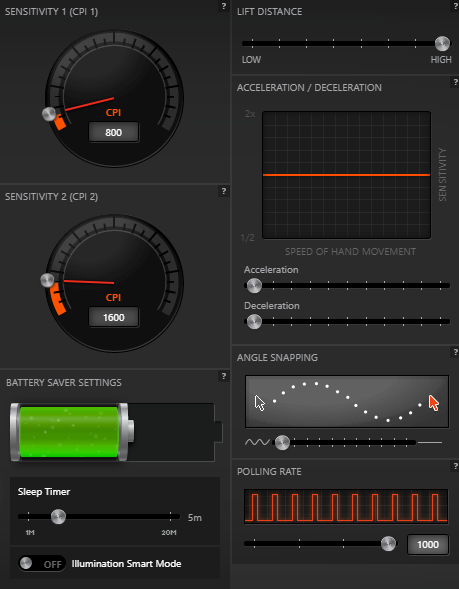Click the Lift Distance slider knob at HIGH

click(x=442, y=44)
